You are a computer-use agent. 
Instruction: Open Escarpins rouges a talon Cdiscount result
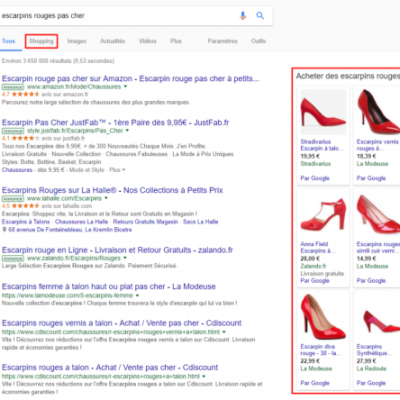coord(110,367)
